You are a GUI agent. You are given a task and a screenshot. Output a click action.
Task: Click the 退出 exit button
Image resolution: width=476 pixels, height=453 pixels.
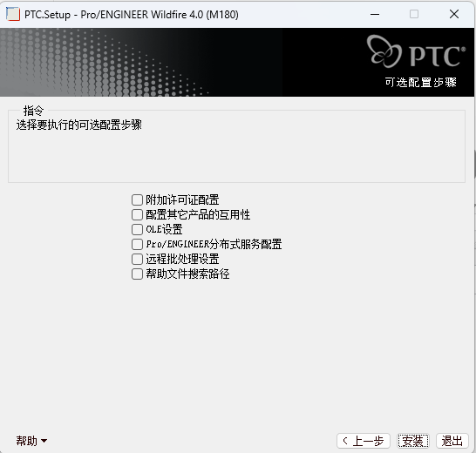tap(452, 441)
